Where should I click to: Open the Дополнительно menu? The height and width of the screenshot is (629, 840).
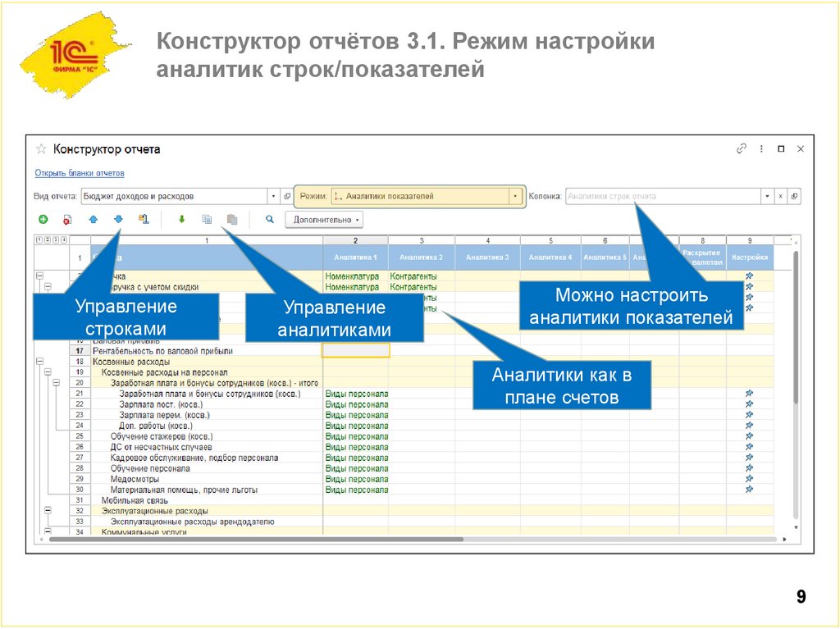pyautogui.click(x=322, y=219)
